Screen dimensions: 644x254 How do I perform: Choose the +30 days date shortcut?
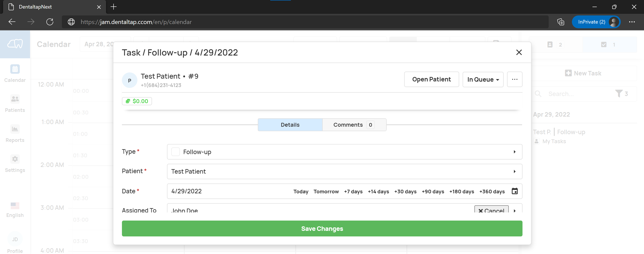pyautogui.click(x=405, y=191)
